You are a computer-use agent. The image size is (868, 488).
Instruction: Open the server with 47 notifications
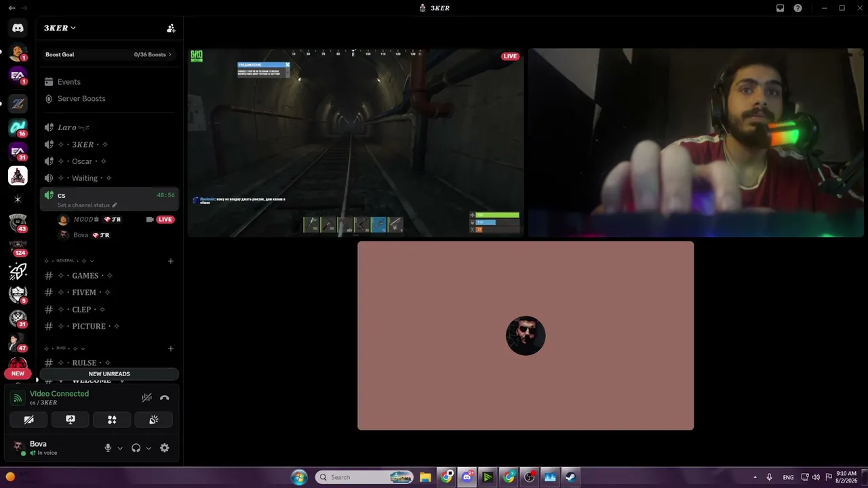coord(18,342)
